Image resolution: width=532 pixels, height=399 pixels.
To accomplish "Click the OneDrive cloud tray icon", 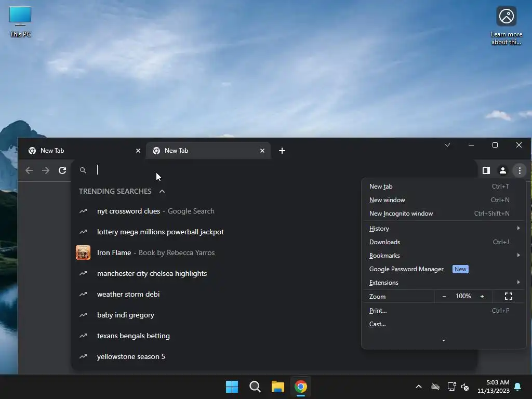I will (x=435, y=387).
